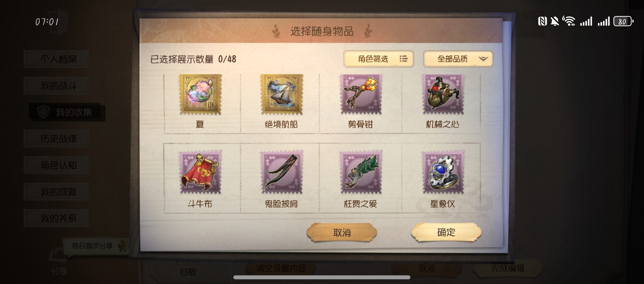
Task: Open the 角色筛选 character filter
Action: pyautogui.click(x=379, y=59)
